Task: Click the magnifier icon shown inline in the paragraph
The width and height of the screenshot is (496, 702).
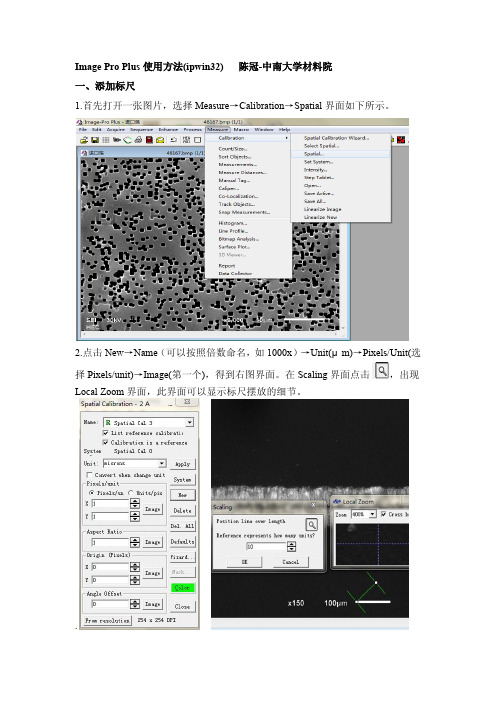Action: pyautogui.click(x=381, y=371)
